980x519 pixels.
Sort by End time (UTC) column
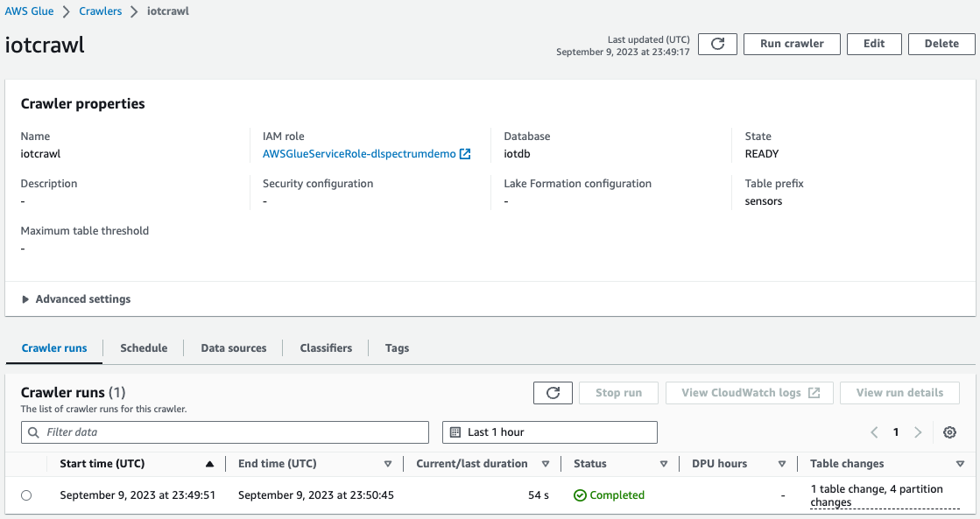coord(387,464)
